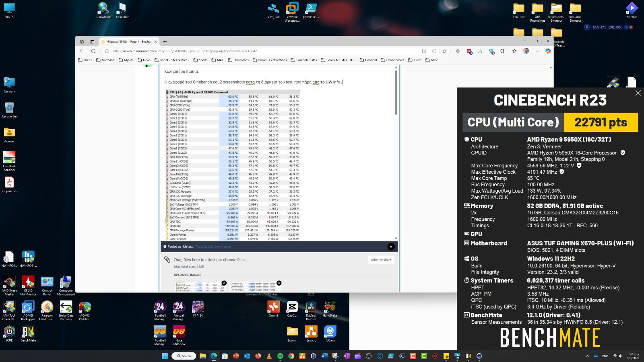Open Edge Copilot sidebar icon
Viewport: 644px width, 362px height.
[548, 51]
